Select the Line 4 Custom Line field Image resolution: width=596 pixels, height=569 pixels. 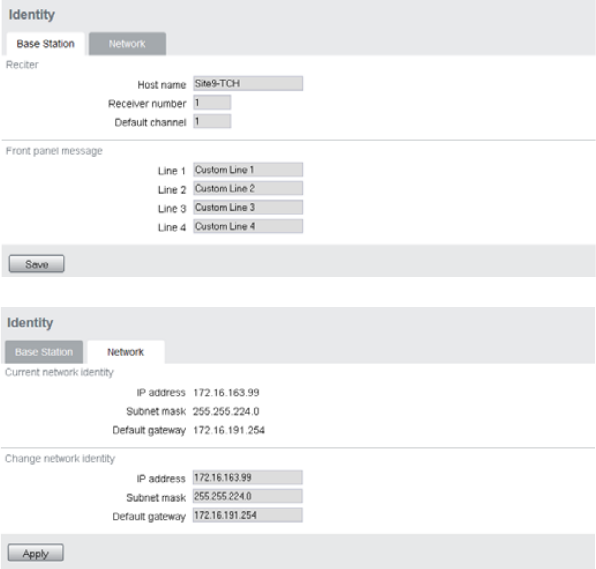point(248,227)
